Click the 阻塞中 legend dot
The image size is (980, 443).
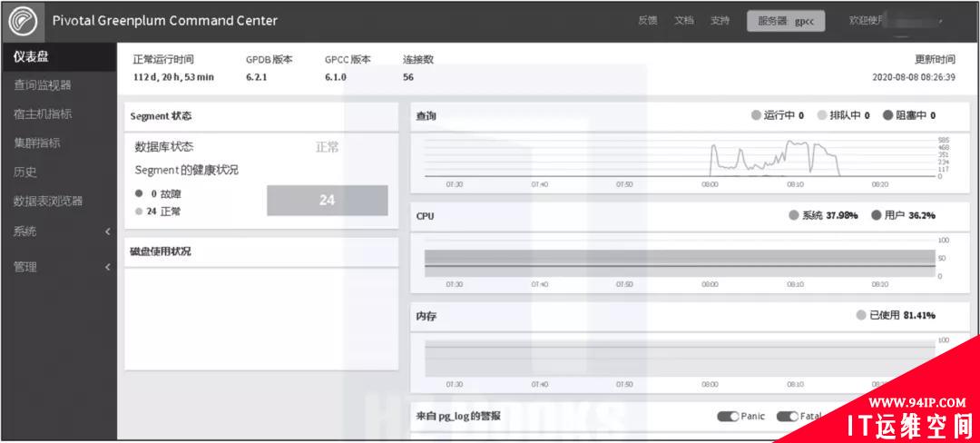click(888, 115)
